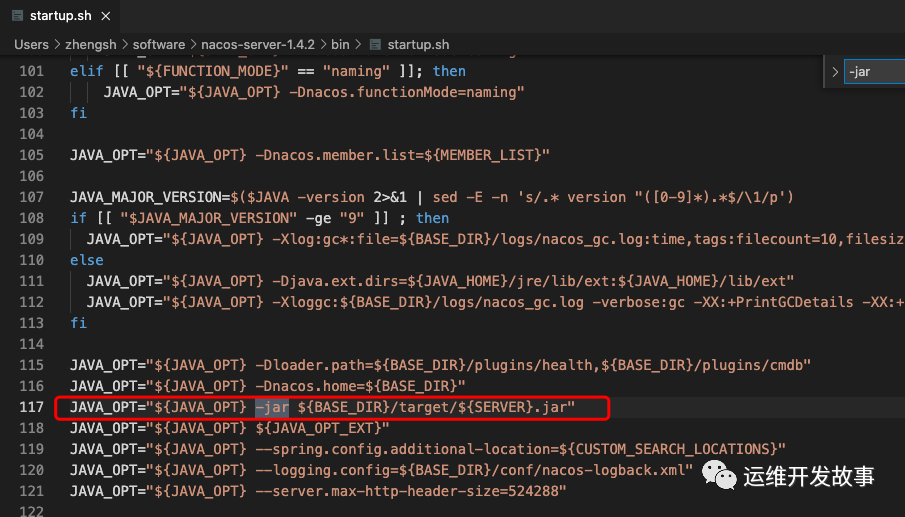Image resolution: width=905 pixels, height=517 pixels.
Task: Click the highlighted -jar match on line 117
Action: point(272,407)
